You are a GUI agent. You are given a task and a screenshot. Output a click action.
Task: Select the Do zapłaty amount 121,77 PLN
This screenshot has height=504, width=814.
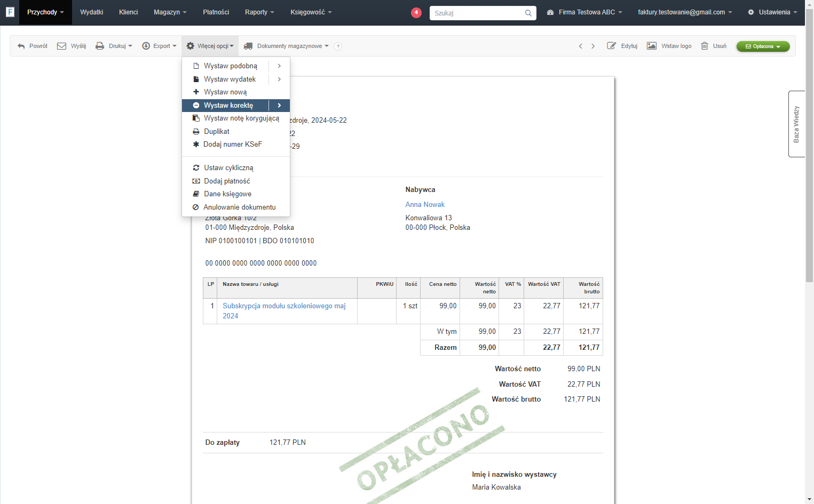point(288,443)
